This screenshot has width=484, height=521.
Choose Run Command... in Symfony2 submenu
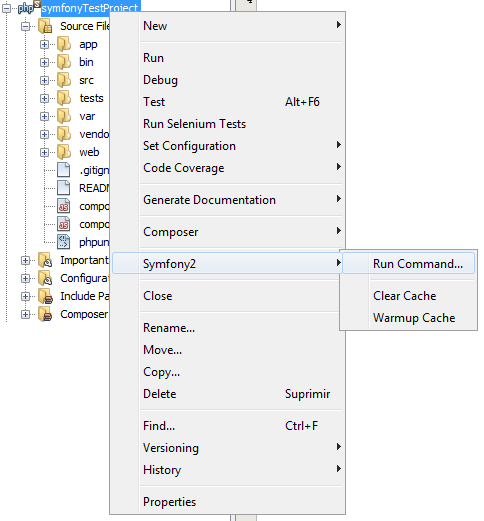pyautogui.click(x=409, y=263)
